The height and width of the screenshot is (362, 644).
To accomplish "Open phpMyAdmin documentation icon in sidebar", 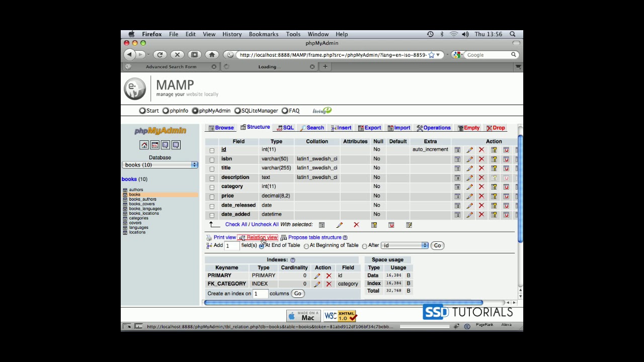I will [165, 145].
